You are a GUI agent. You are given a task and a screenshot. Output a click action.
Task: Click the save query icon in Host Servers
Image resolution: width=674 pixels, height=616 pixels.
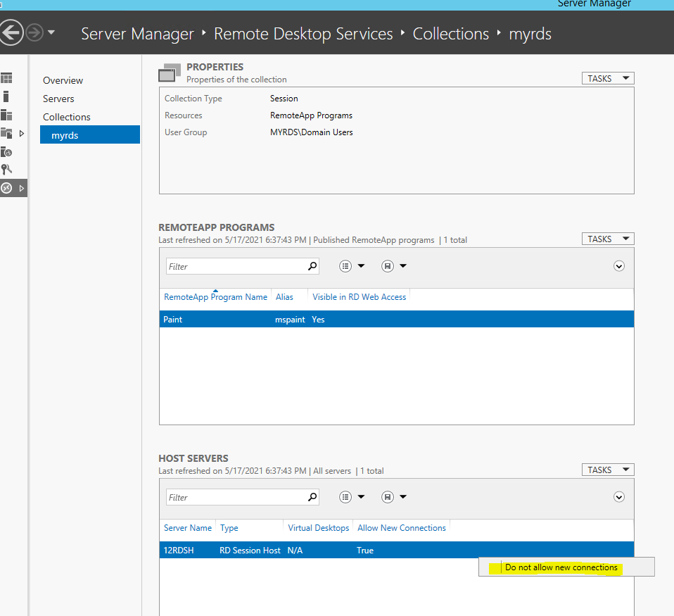coord(387,497)
